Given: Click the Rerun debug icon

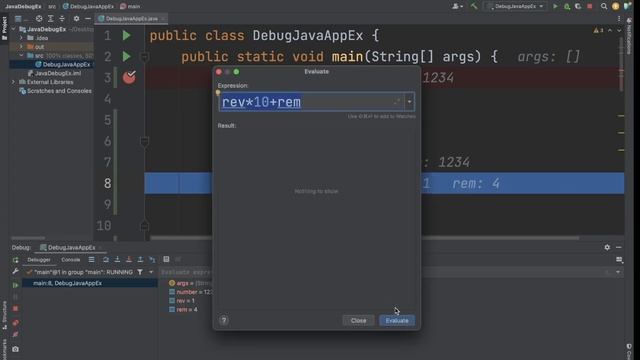Looking at the screenshot, I should [16, 260].
